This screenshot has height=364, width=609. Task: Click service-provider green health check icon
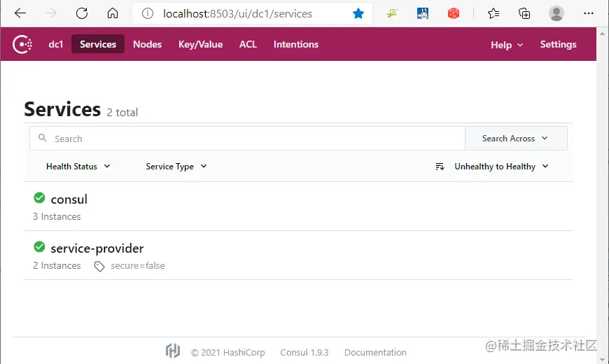[x=39, y=246]
